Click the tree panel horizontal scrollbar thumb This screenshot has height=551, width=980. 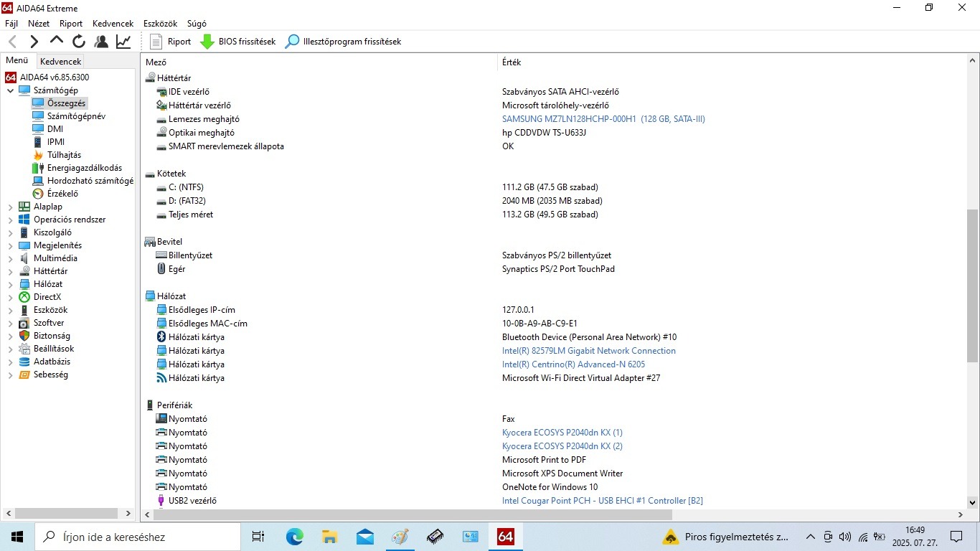pyautogui.click(x=66, y=514)
